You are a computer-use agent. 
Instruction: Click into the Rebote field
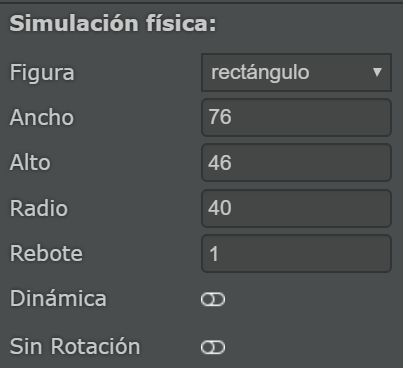tap(296, 253)
